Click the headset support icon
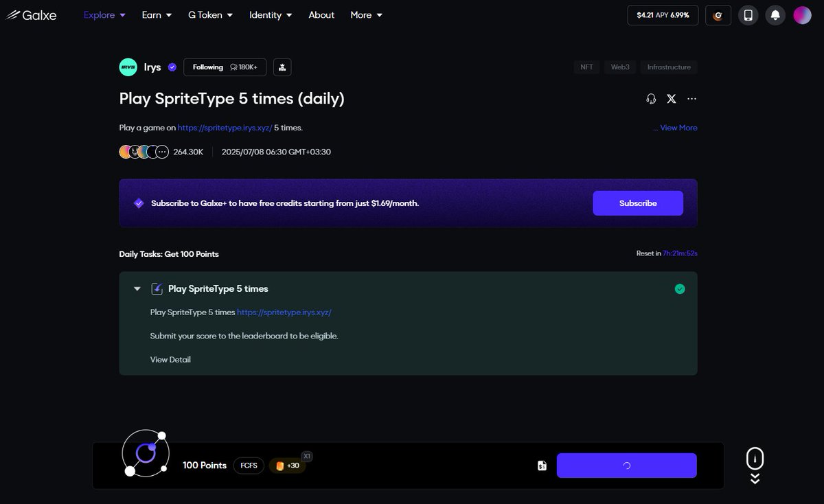The image size is (824, 504). tap(651, 99)
